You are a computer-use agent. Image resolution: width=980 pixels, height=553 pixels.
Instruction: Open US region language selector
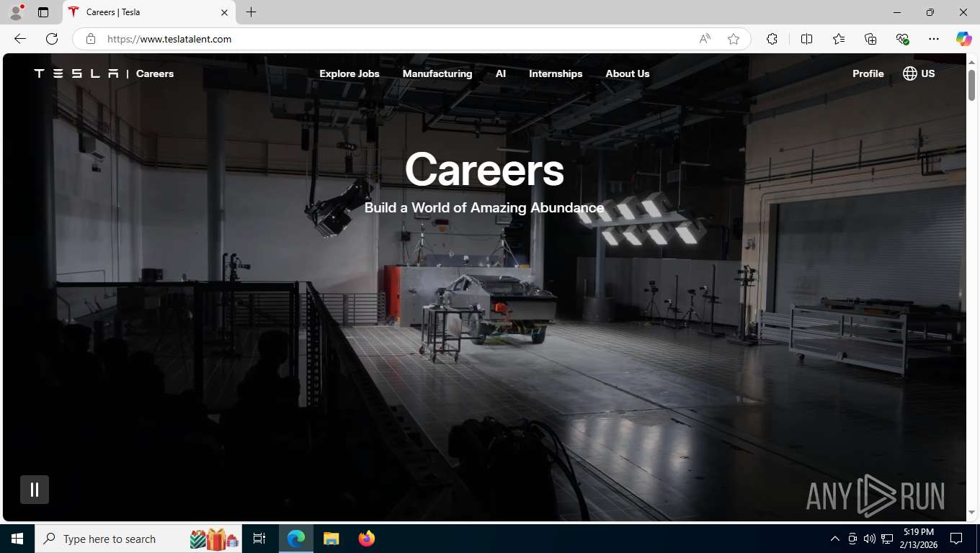coord(919,73)
